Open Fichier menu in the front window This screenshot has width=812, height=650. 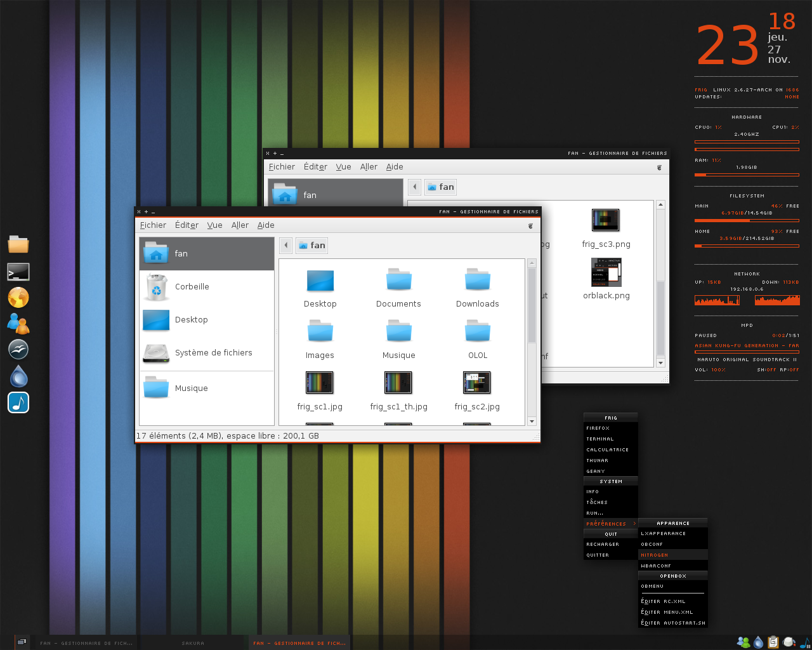point(153,225)
